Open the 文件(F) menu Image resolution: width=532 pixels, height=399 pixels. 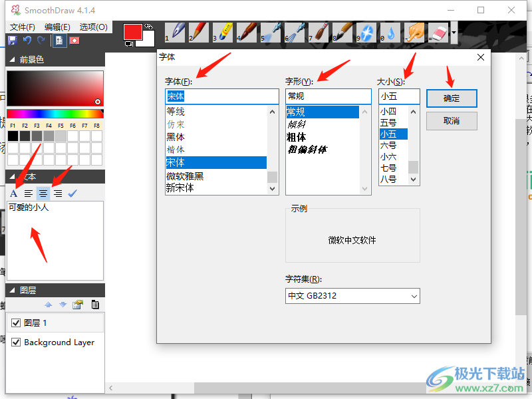[23, 27]
